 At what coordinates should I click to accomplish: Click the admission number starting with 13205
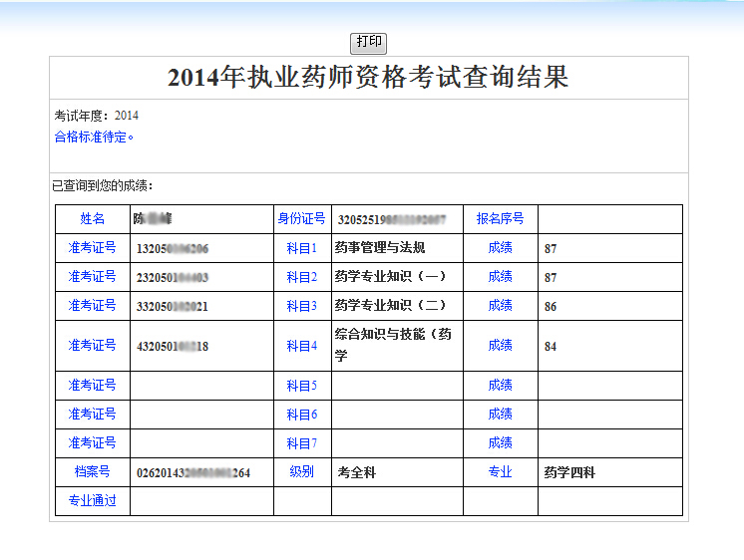click(173, 248)
